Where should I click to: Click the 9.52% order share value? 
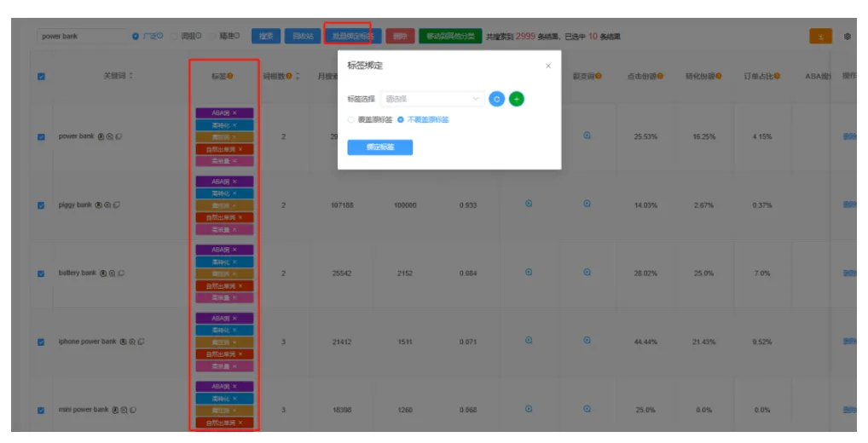(761, 342)
